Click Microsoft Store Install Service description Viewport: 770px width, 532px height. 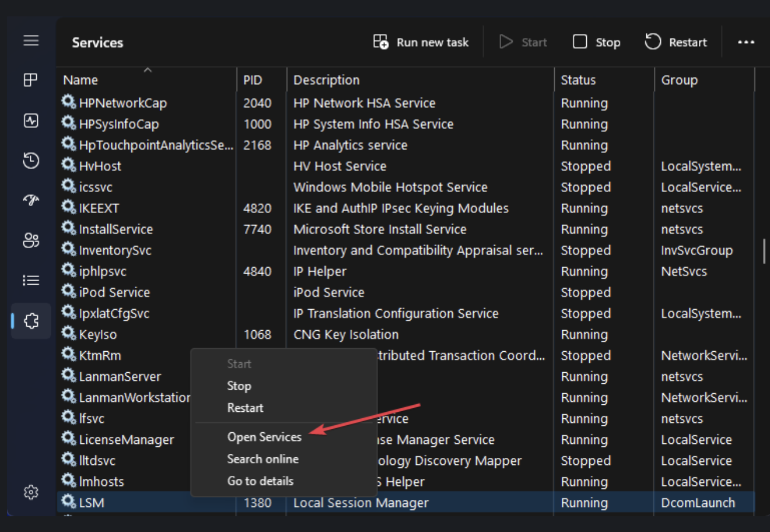pyautogui.click(x=380, y=229)
